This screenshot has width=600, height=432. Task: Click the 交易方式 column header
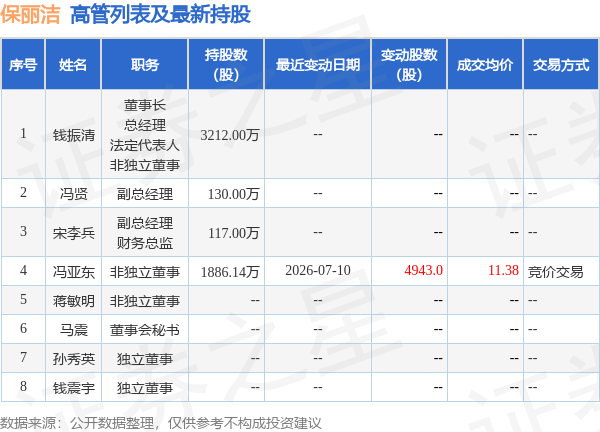click(x=561, y=64)
